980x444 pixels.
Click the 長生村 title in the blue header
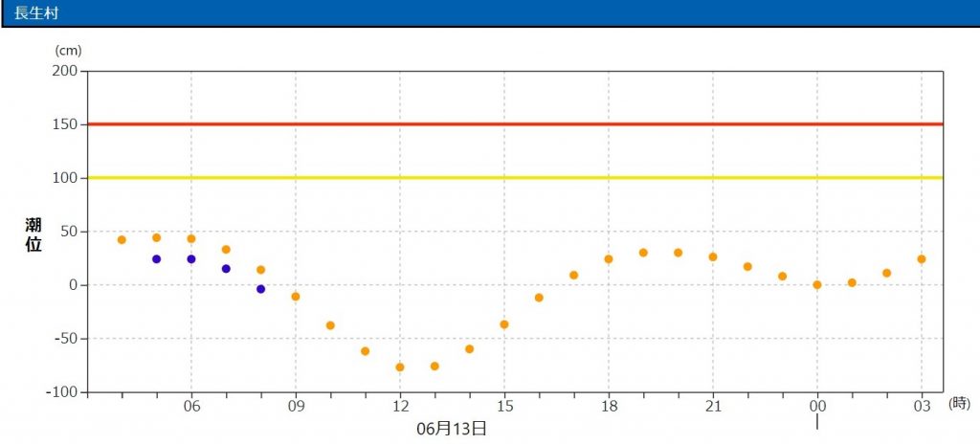35,12
